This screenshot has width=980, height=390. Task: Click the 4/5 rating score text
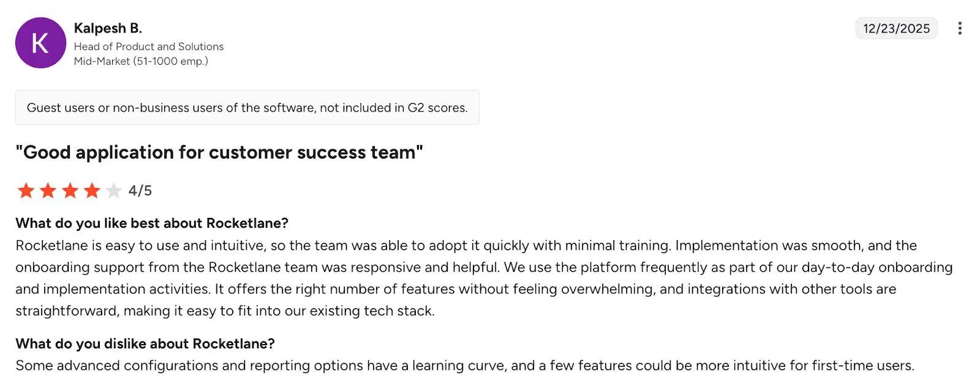point(140,190)
